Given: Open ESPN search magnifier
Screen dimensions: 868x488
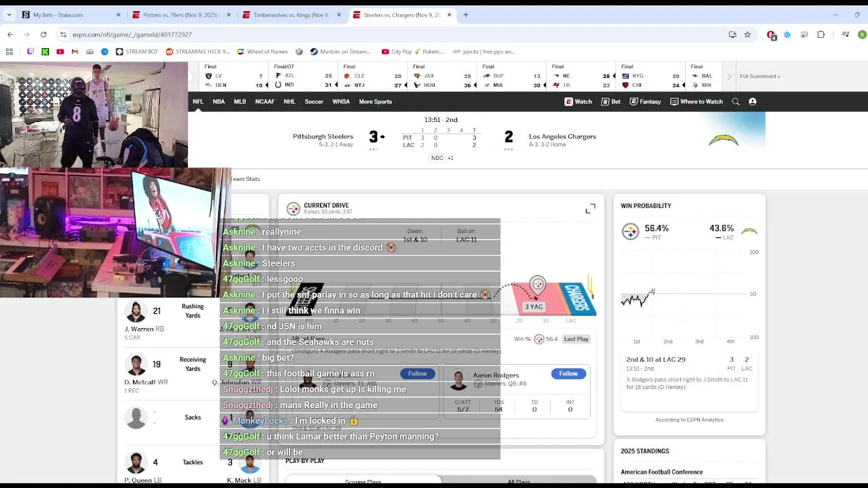Looking at the screenshot, I should pyautogui.click(x=736, y=102).
